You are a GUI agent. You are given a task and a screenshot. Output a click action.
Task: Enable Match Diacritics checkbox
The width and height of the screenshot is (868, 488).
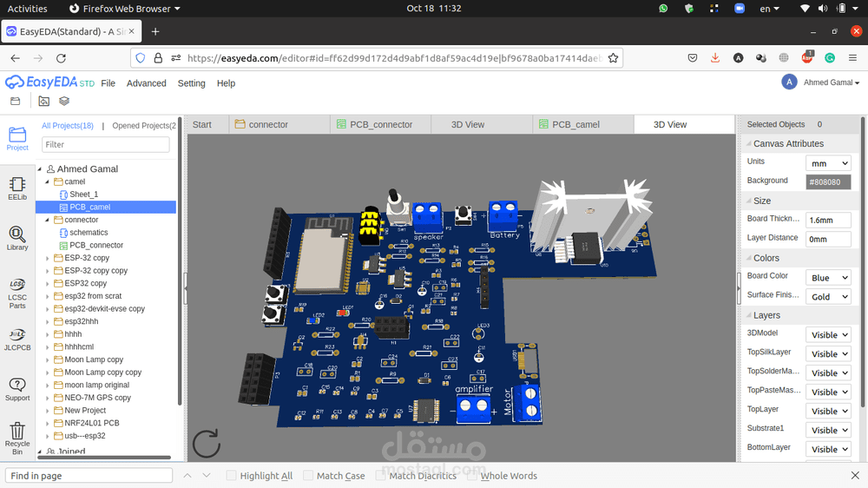click(x=381, y=475)
